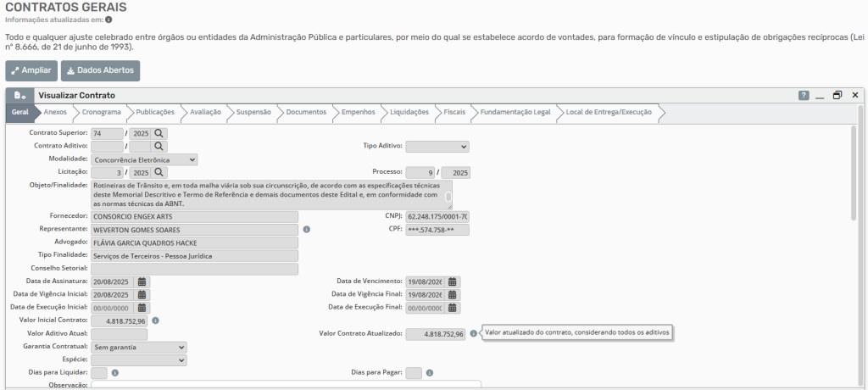868x390 pixels.
Task: Click info icon beside Valor Contrato Atualizado
Action: coord(473,333)
